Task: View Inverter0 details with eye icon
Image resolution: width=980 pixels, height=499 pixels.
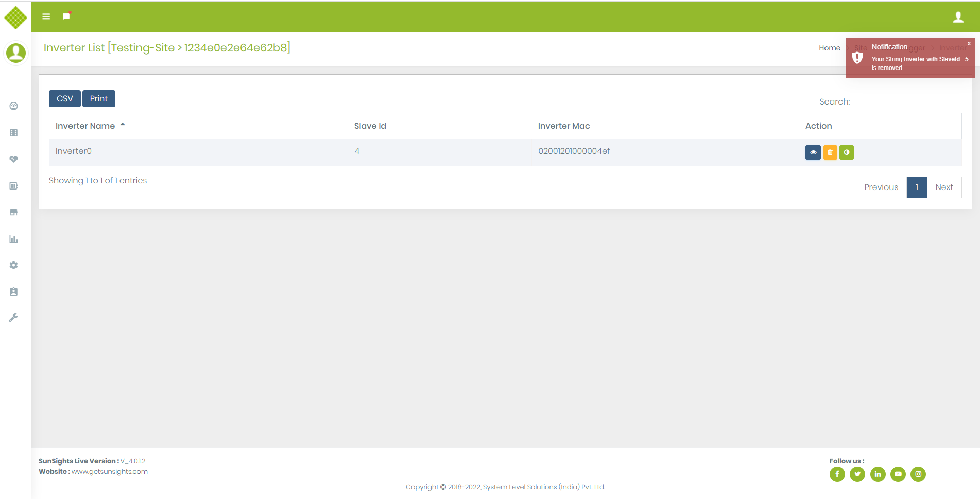Action: 813,152
